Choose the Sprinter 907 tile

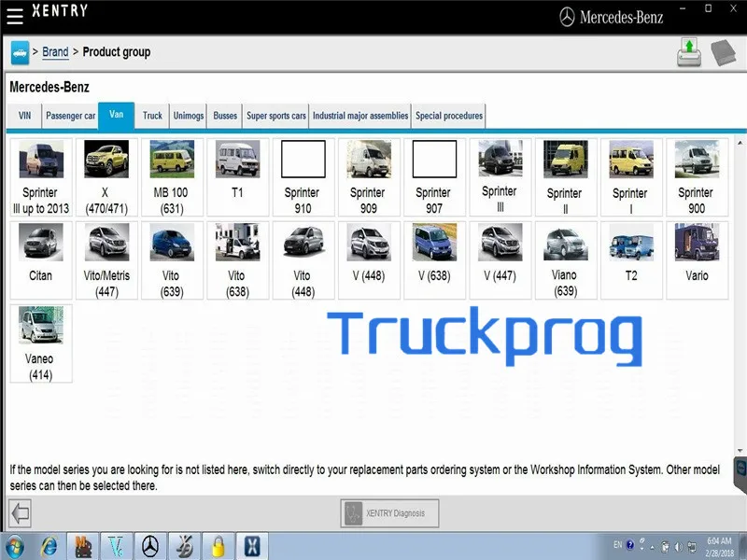[x=434, y=177]
